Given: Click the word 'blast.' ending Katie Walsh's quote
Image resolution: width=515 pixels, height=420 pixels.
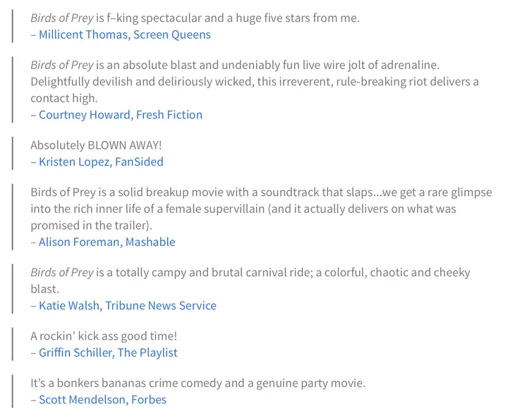Looking at the screenshot, I should (x=45, y=289).
